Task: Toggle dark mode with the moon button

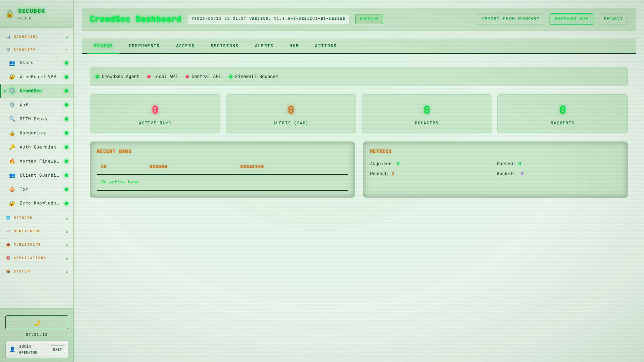Action: (36, 322)
